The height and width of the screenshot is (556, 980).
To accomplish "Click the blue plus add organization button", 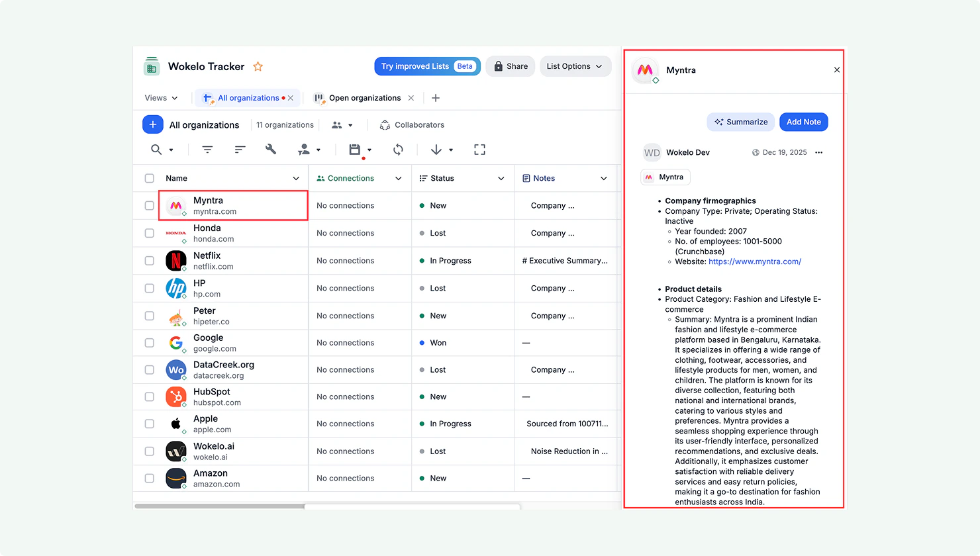I will click(x=153, y=124).
